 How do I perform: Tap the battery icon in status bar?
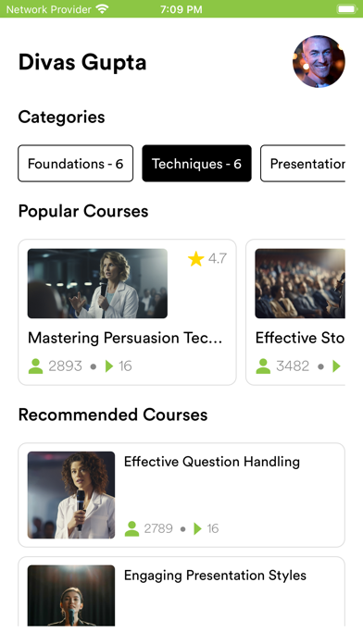(x=347, y=9)
